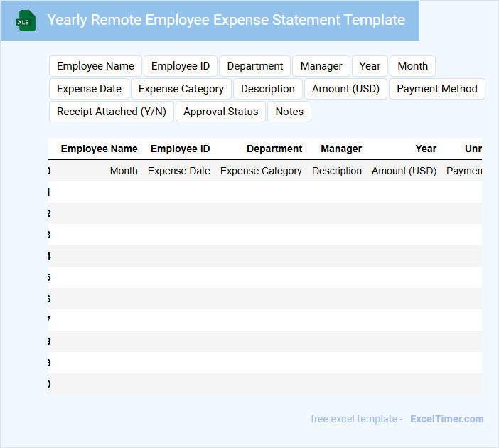Pick the Month tag

click(412, 66)
